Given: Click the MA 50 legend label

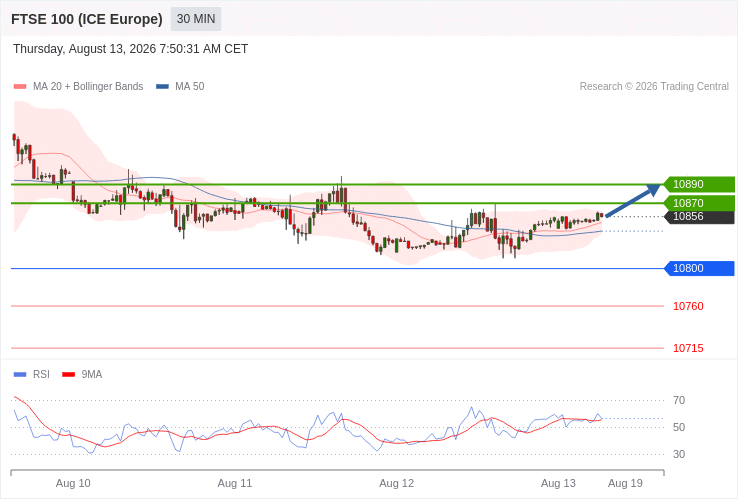Looking at the screenshot, I should (190, 87).
